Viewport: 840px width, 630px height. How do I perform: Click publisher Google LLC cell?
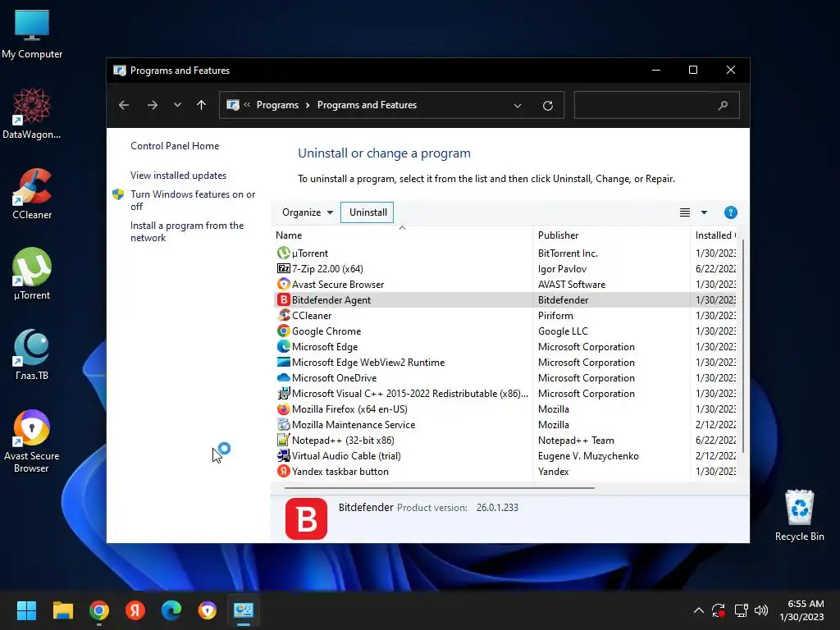[563, 331]
